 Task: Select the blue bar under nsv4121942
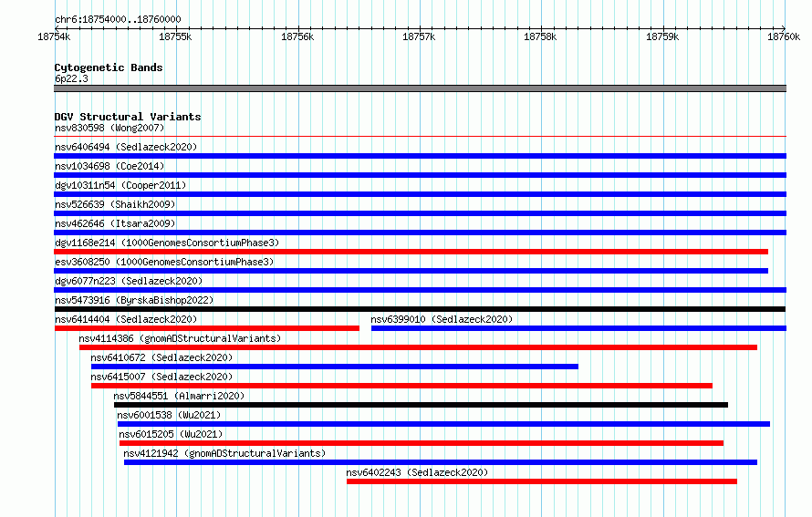[441, 462]
